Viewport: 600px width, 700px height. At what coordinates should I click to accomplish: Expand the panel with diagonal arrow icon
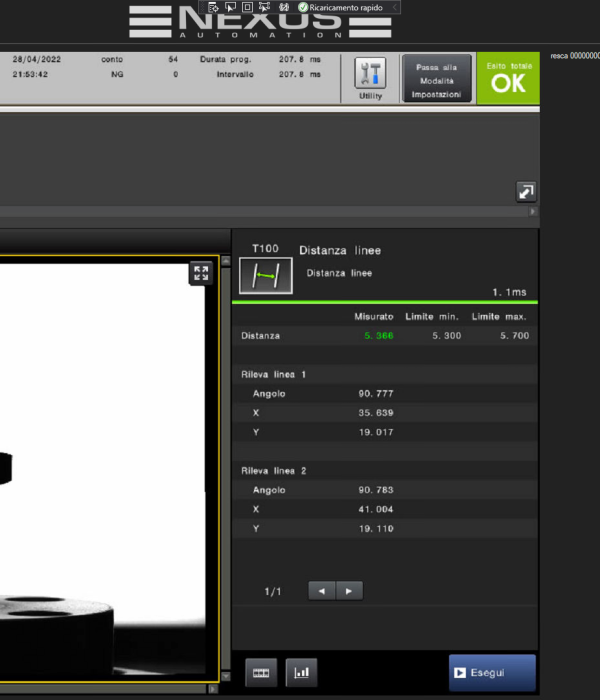pos(526,191)
